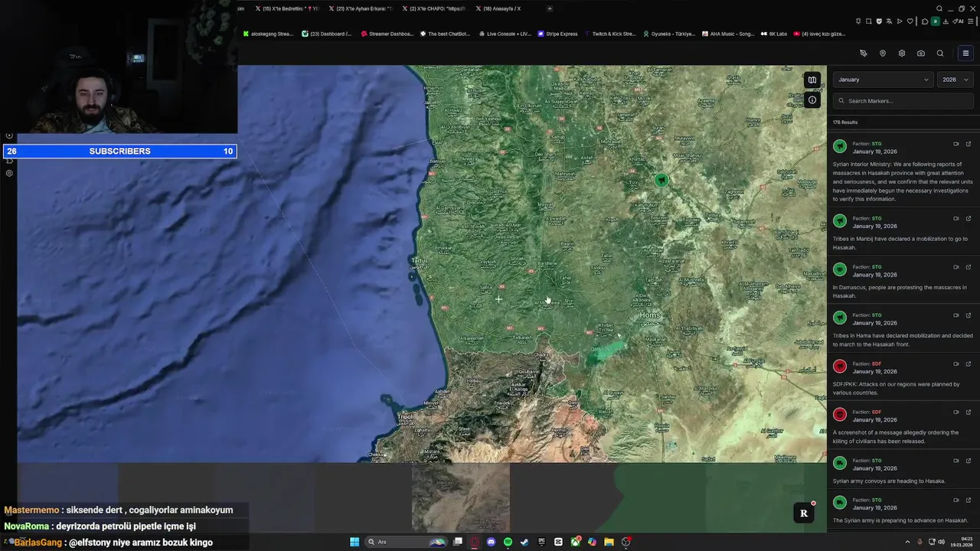Click the Windows Start button
980x551 pixels.
point(354,542)
